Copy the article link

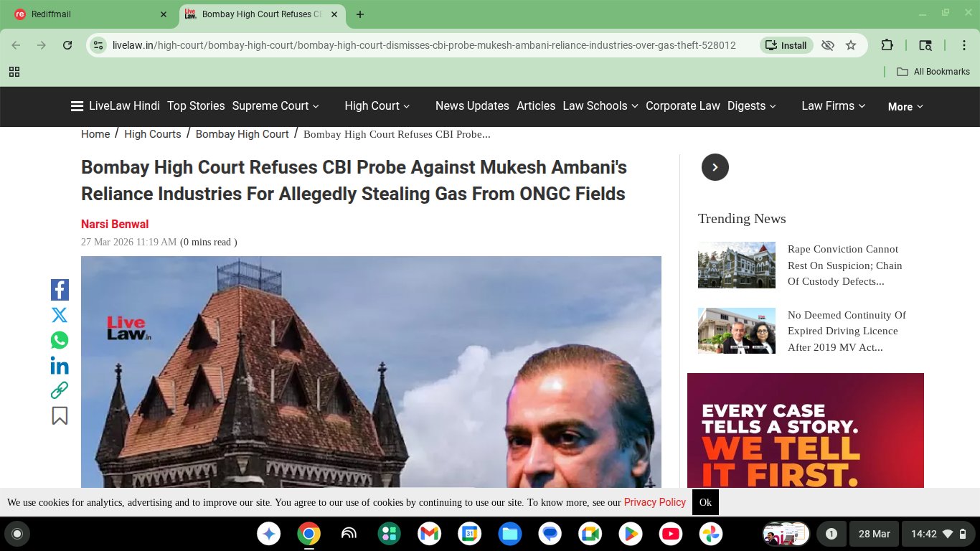point(60,390)
